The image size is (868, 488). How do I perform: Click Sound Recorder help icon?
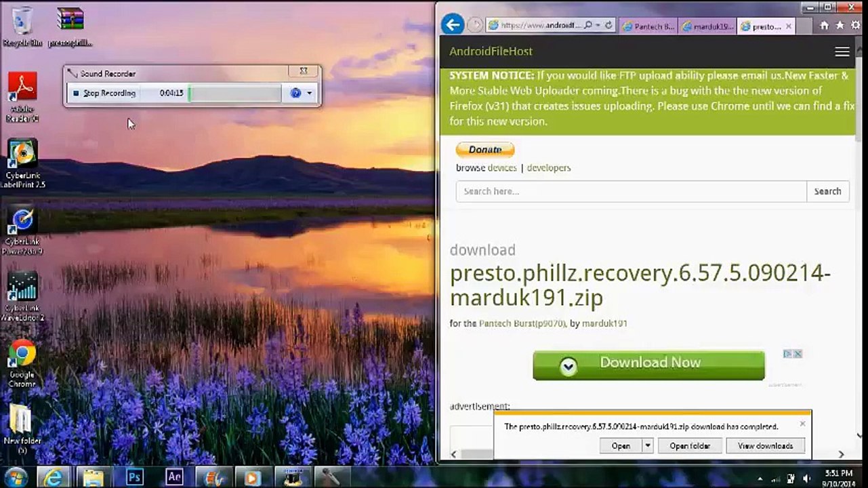click(295, 94)
